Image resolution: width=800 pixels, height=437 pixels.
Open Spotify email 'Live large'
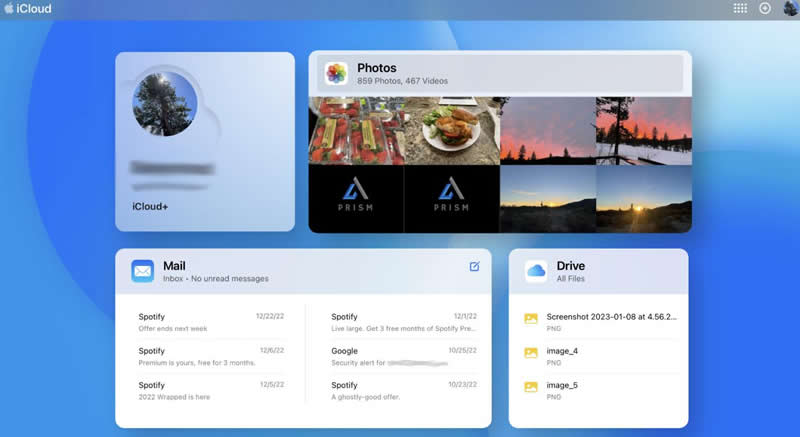pos(404,322)
